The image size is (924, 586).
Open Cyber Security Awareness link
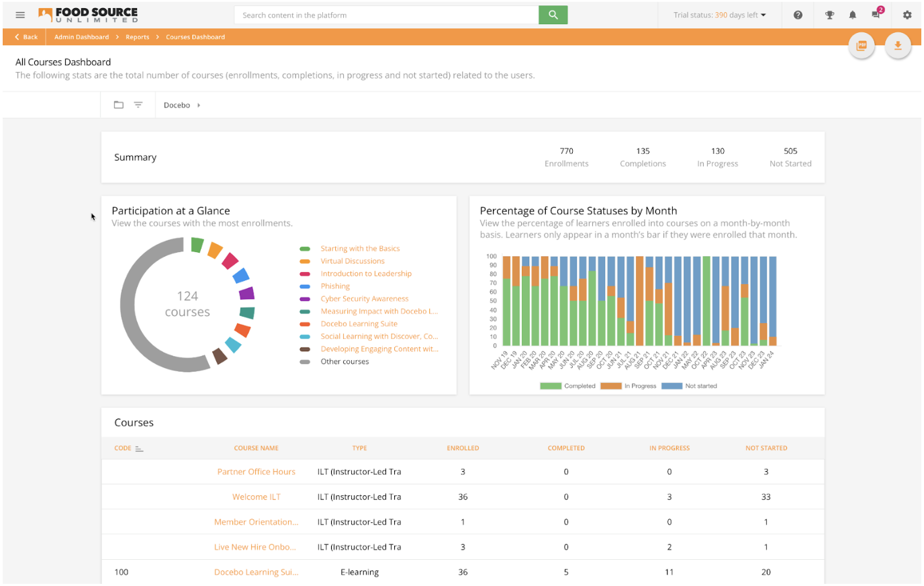coord(365,298)
